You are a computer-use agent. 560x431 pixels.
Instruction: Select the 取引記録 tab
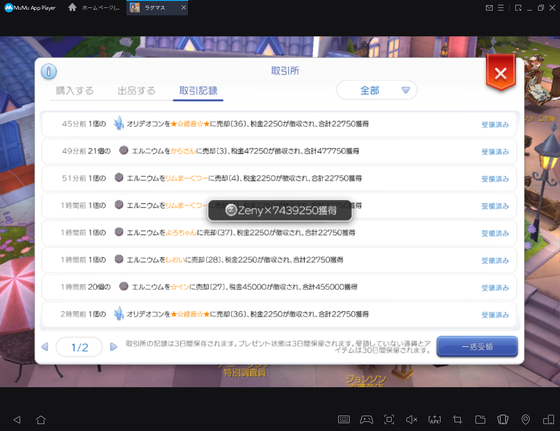pyautogui.click(x=198, y=91)
